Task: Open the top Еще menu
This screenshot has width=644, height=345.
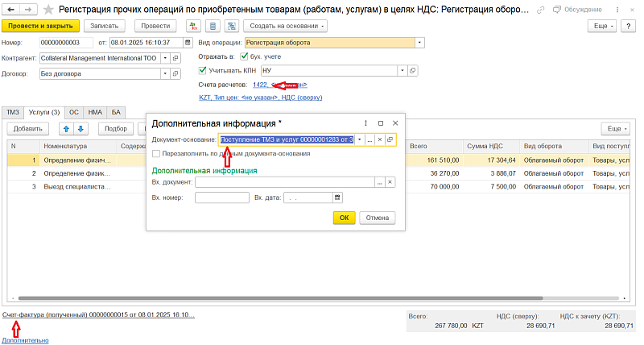Action: click(602, 26)
